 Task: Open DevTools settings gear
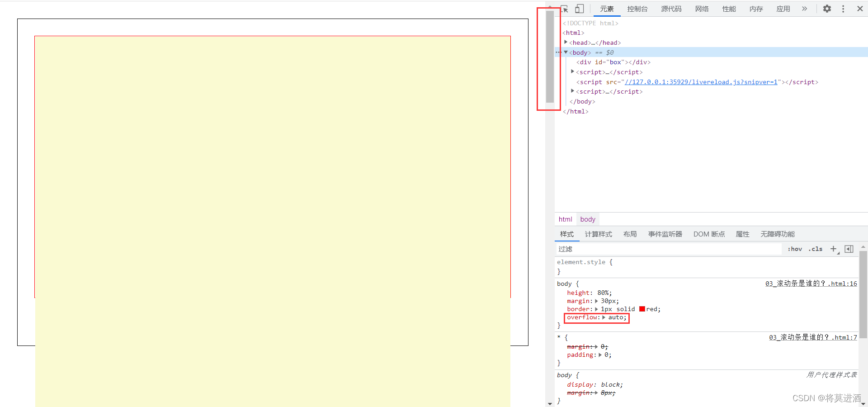(827, 9)
